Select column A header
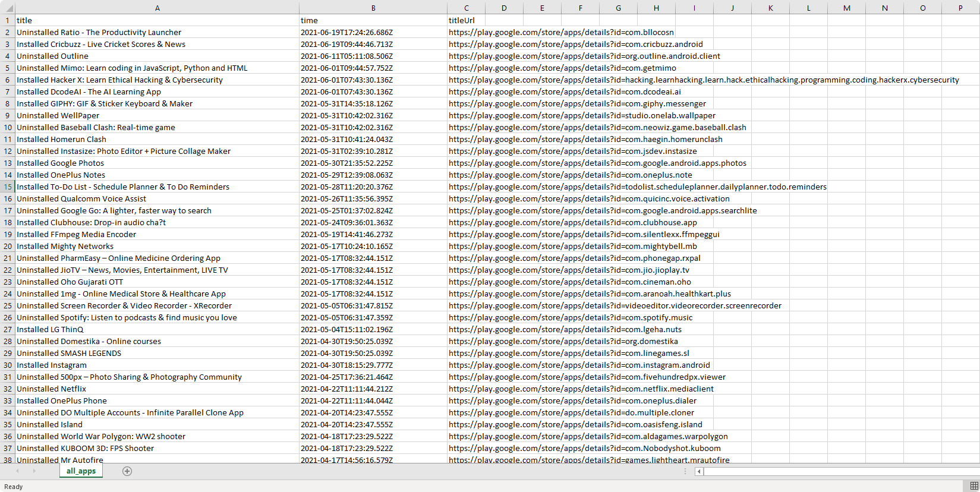 [157, 8]
